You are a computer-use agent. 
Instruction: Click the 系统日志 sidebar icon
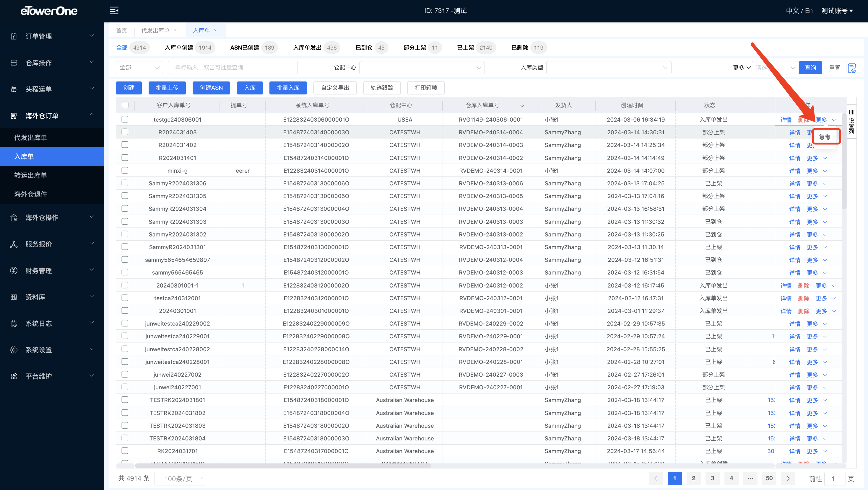(14, 323)
